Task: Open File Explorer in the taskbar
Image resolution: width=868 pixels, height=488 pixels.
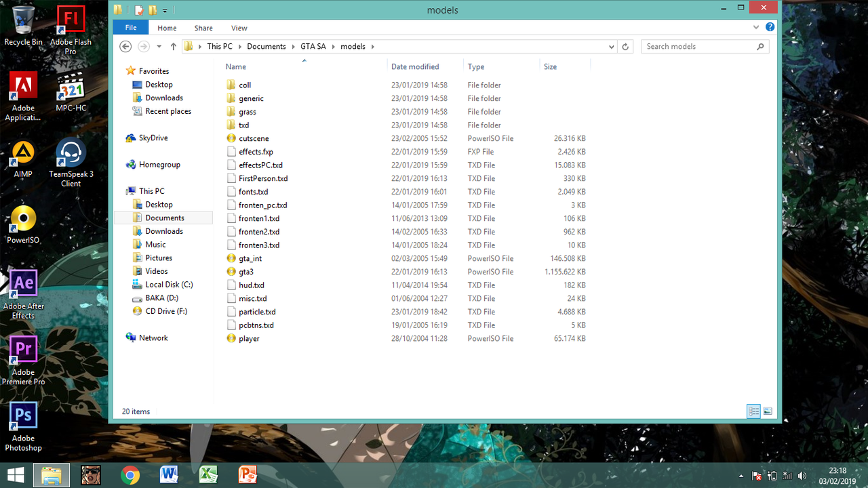Action: 52,475
